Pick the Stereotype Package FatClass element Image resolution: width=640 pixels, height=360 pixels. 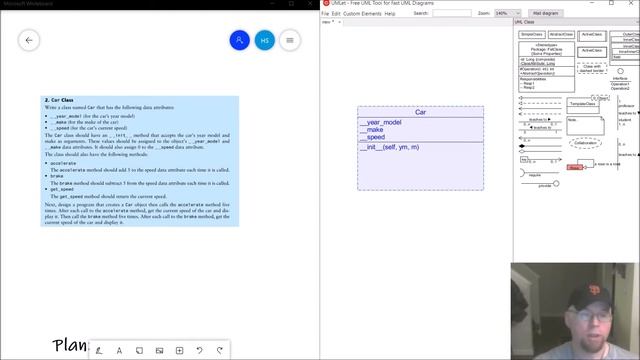[547, 67]
